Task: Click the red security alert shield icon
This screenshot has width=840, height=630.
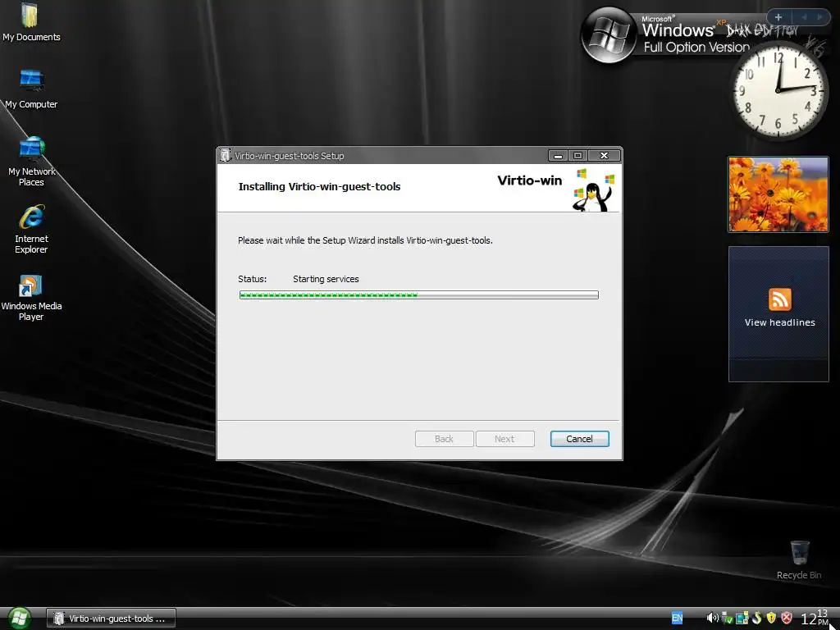Action: click(x=786, y=619)
